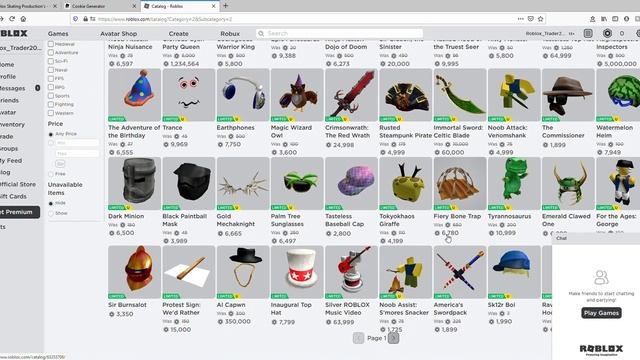Open the page actions ellipsis menu
This screenshot has height=360, width=640.
pyautogui.click(x=520, y=19)
